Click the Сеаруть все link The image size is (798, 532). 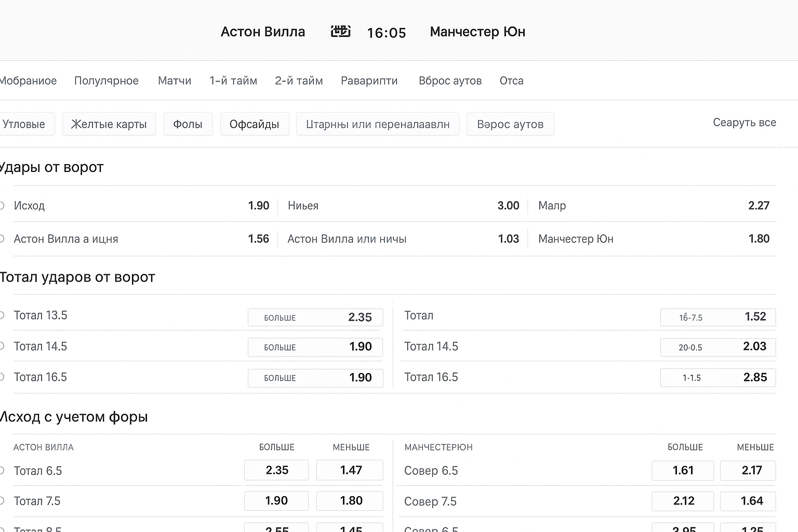pyautogui.click(x=744, y=123)
